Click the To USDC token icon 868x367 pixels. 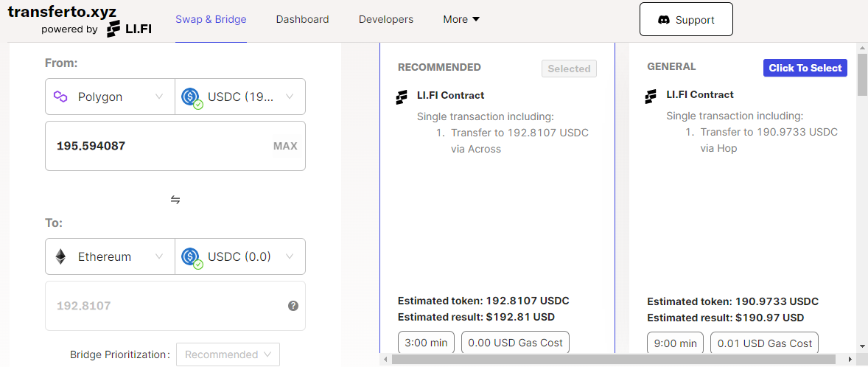191,257
